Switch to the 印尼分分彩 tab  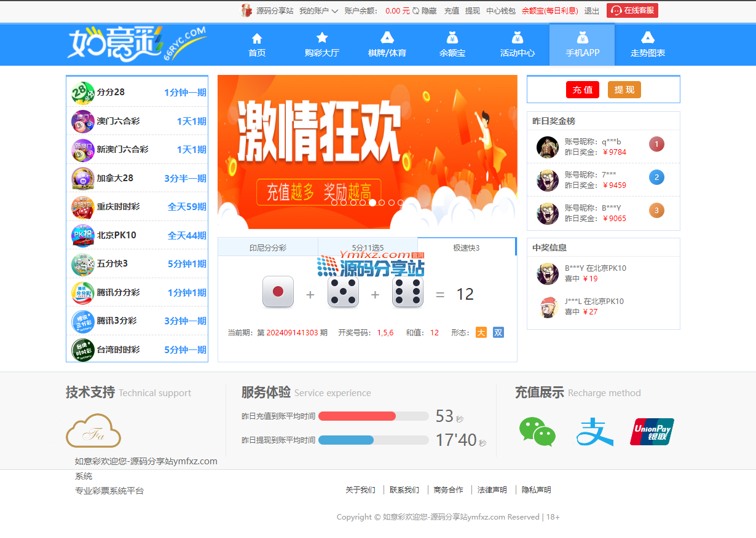point(267,248)
